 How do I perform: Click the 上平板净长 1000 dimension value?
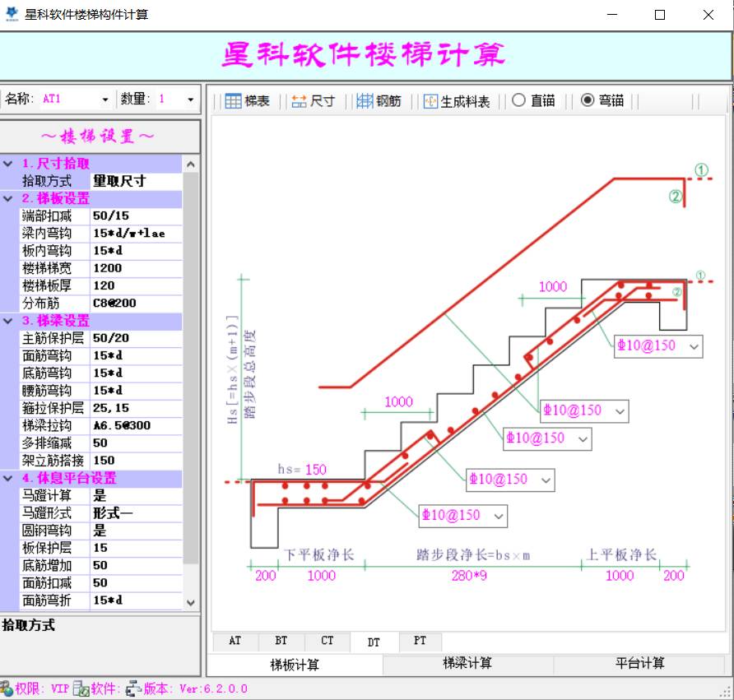click(620, 576)
